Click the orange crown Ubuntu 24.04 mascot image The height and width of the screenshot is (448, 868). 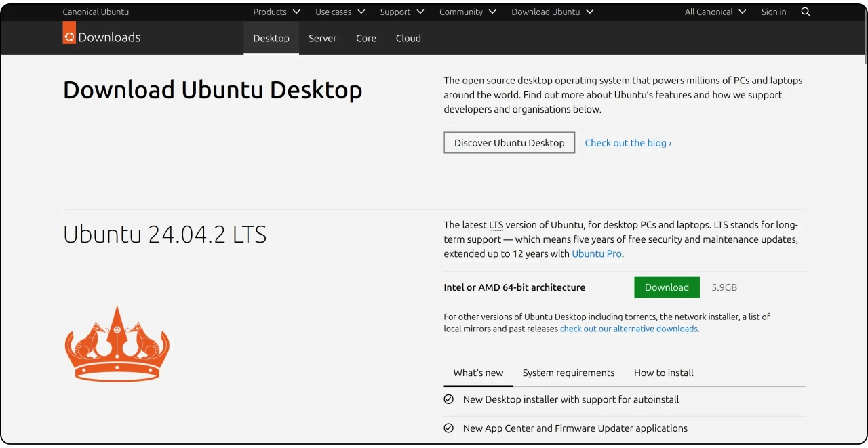point(117,344)
